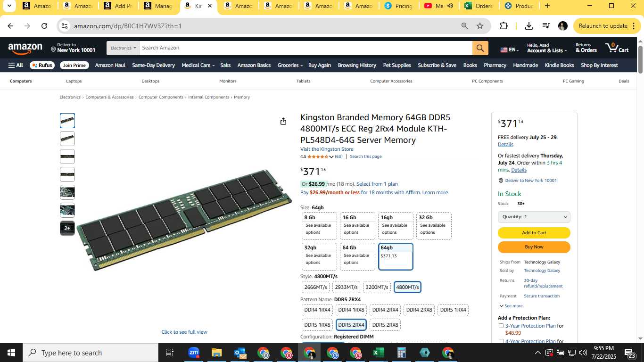
Task: Open Amazon Basics in nav bar
Action: [x=254, y=65]
